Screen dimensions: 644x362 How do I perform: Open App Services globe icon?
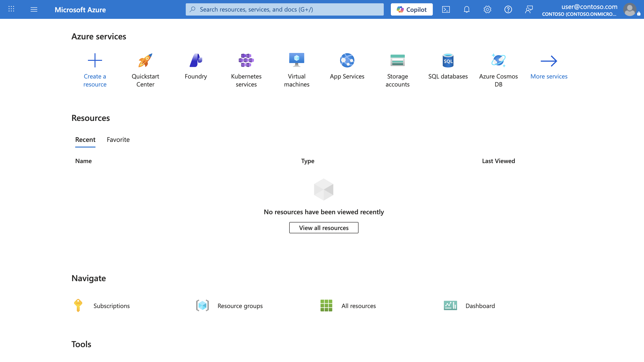[x=347, y=60]
